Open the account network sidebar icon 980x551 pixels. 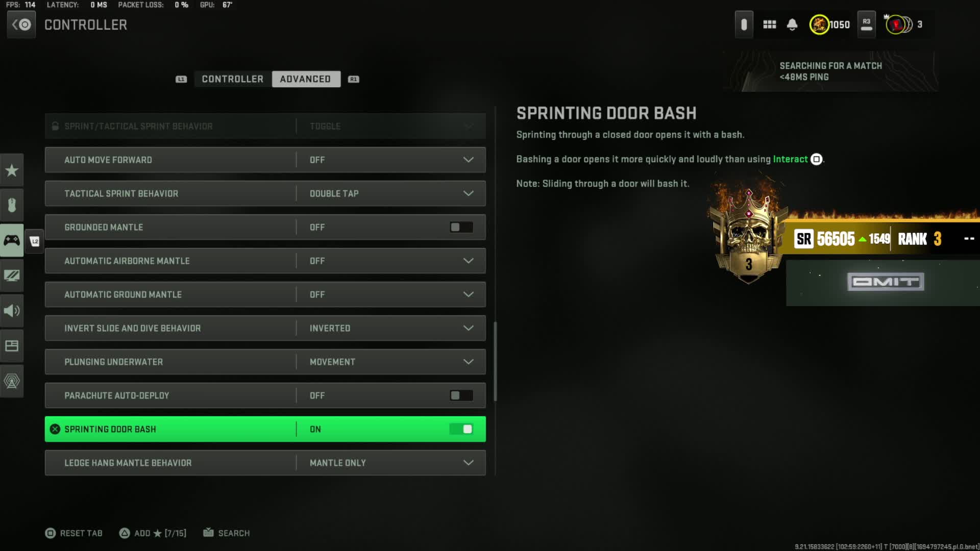point(12,381)
